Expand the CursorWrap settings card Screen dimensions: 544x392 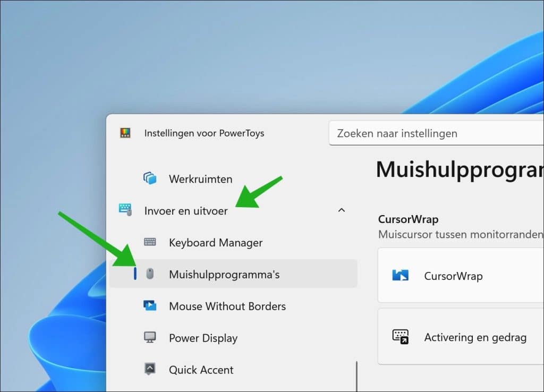[461, 276]
